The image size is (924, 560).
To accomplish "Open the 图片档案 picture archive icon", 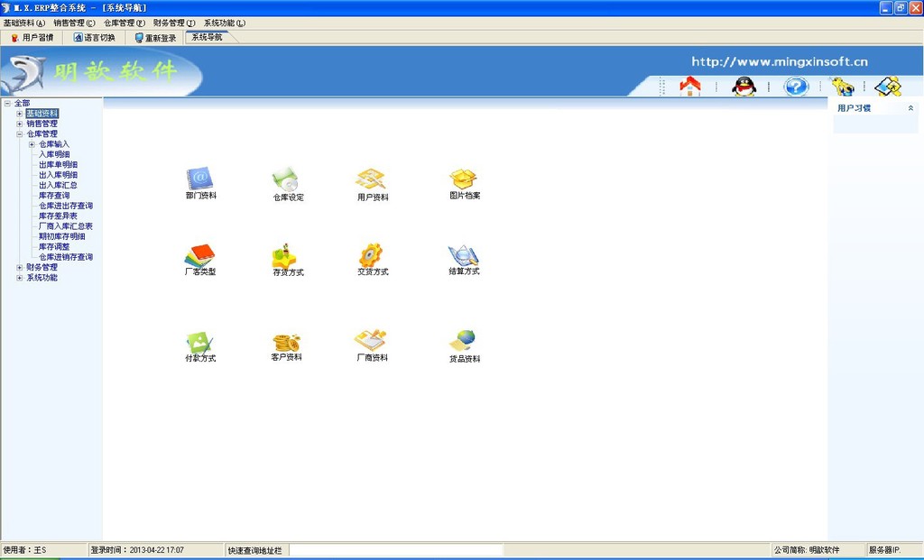I will (x=464, y=179).
